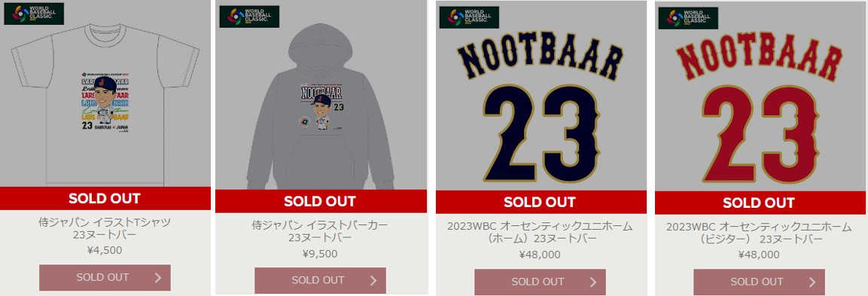Screen dimensions: 868x296
Task: Open the red NOOTBAAR 23 jersey image
Action: (761, 96)
